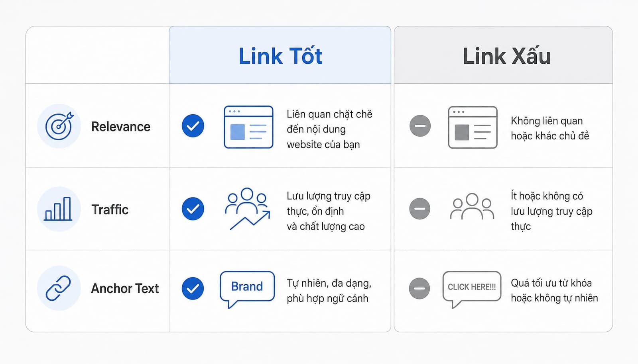The width and height of the screenshot is (638, 364).
Task: Click the Traffic row label
Action: point(110,209)
